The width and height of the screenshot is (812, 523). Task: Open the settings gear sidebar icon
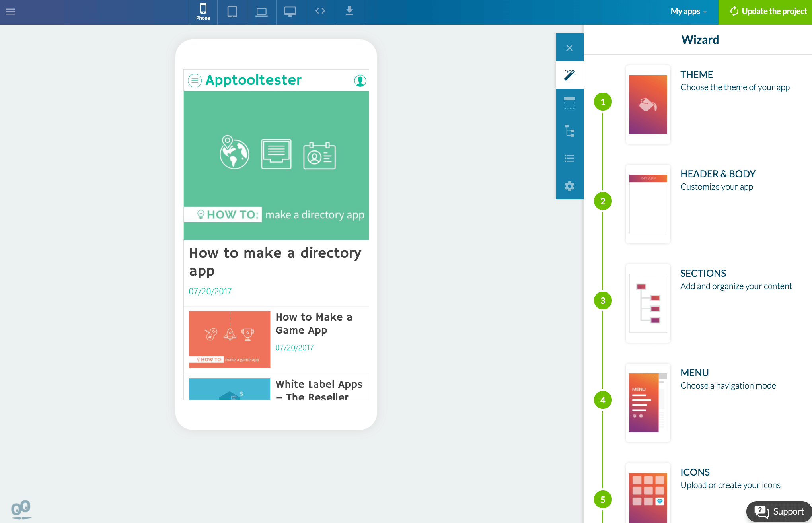click(x=569, y=186)
